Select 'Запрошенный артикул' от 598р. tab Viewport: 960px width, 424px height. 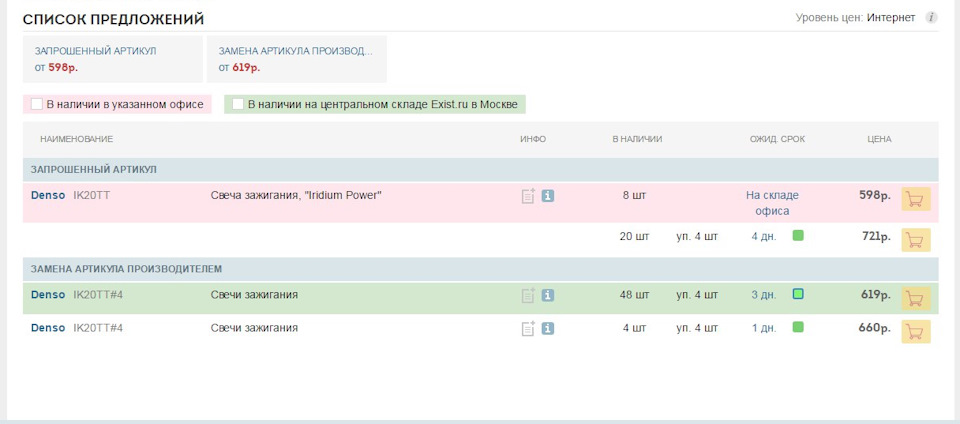113,59
